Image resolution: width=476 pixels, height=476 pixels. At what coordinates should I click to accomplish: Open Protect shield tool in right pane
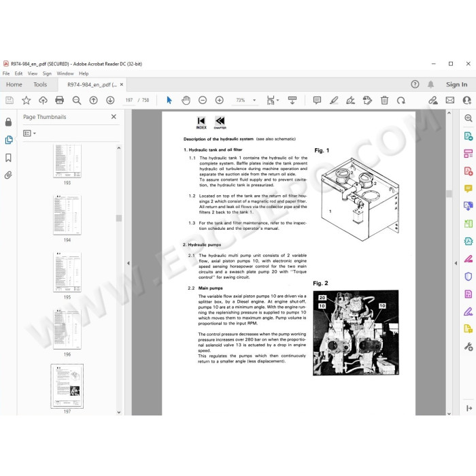[469, 276]
